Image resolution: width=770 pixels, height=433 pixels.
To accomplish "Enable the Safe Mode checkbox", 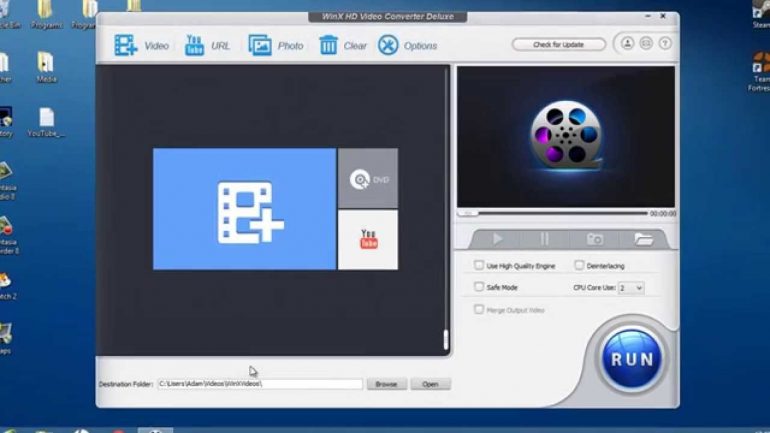I will (x=479, y=287).
